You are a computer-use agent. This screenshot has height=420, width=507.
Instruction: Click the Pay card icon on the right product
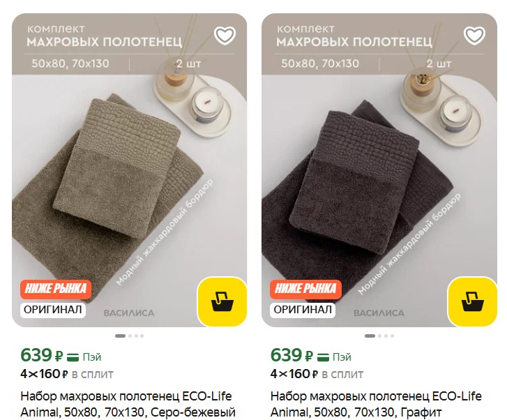tap(323, 357)
